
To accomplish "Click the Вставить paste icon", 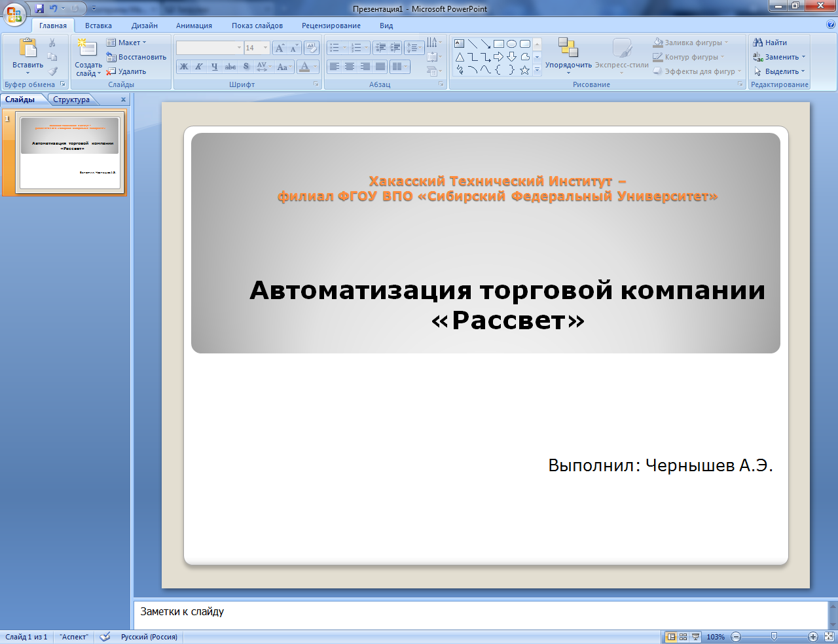I will coord(27,48).
